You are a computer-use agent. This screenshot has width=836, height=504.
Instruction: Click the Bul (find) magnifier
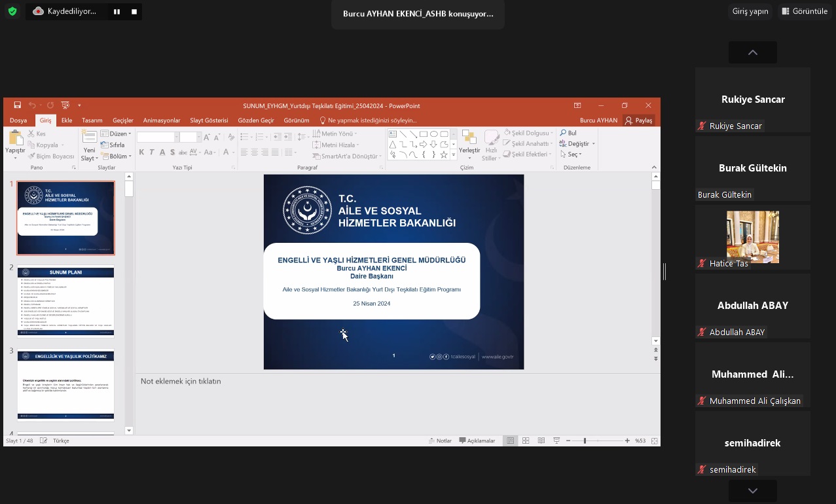pos(568,133)
